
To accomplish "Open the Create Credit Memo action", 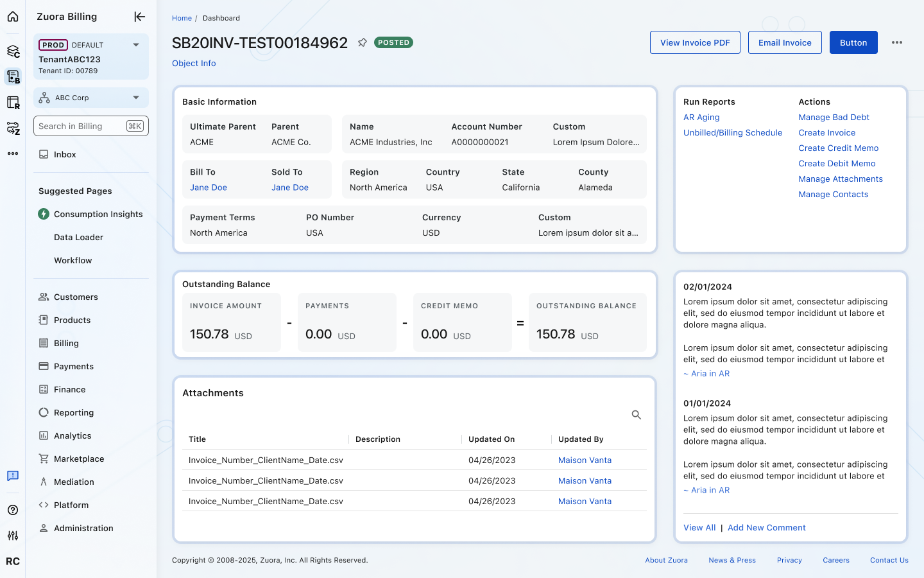I will (x=838, y=148).
